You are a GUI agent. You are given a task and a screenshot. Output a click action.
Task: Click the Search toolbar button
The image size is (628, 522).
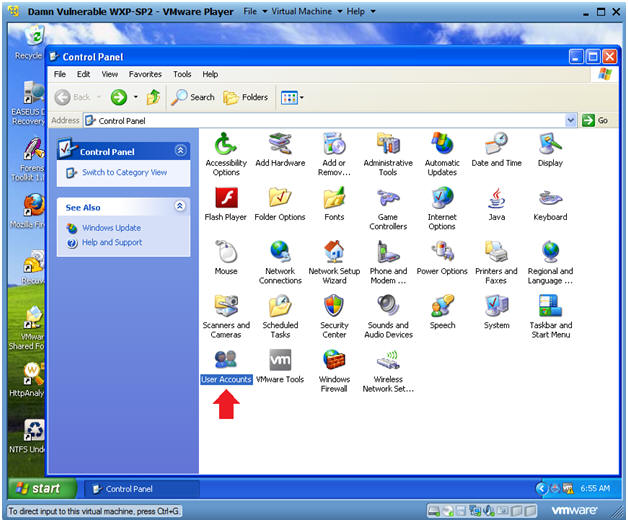193,97
